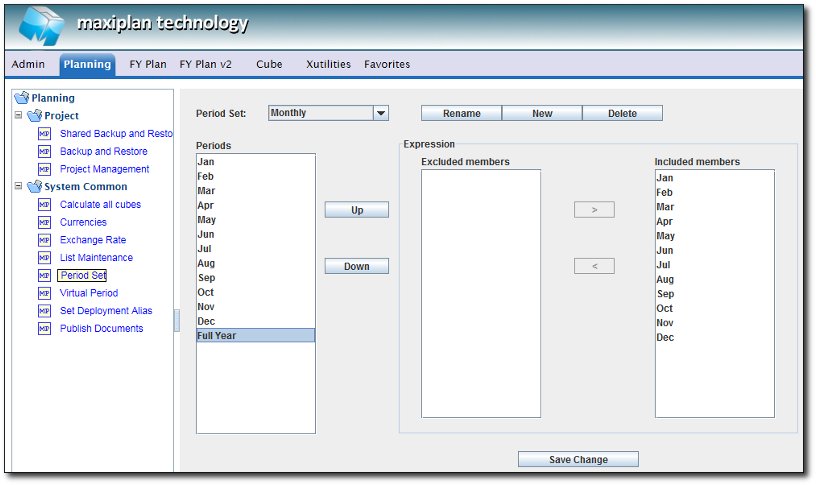Click the icon next to List Maintenance
Screen dimensions: 816x485
tap(44, 258)
